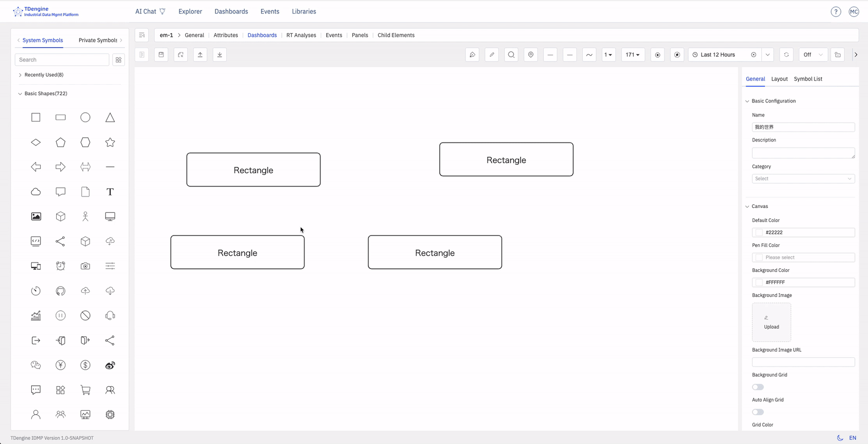Pick the Pen Fill Color swatch
Image resolution: width=868 pixels, height=444 pixels.
click(x=759, y=257)
